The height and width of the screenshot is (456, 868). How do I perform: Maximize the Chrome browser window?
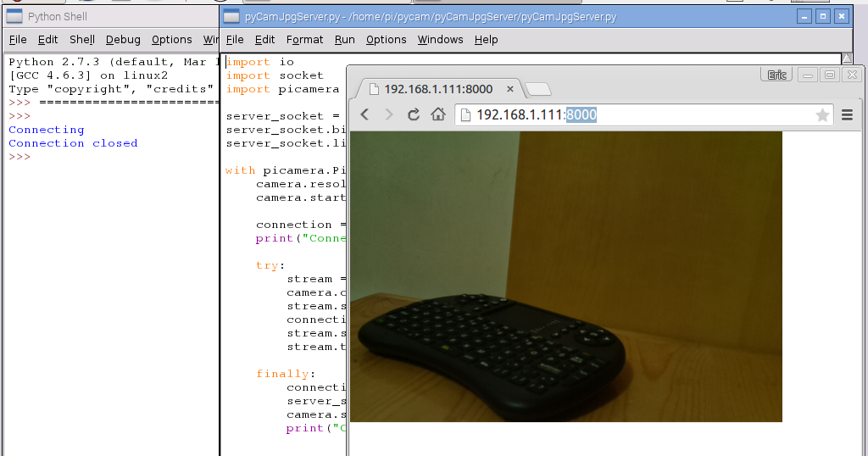tap(830, 75)
